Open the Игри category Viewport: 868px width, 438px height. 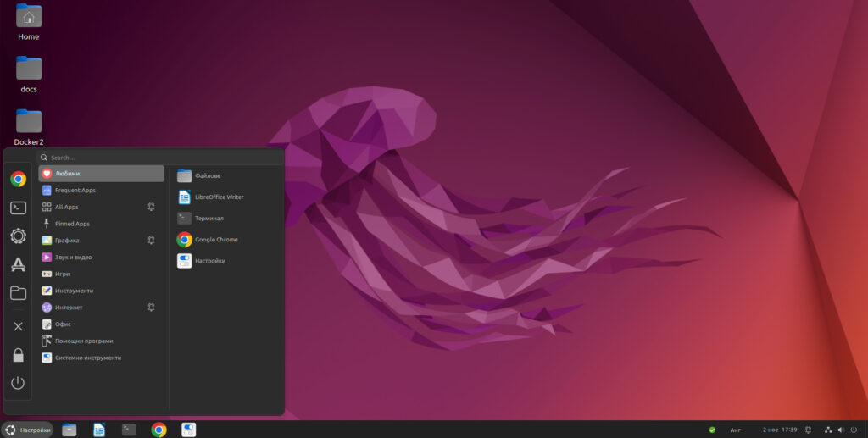pos(102,274)
